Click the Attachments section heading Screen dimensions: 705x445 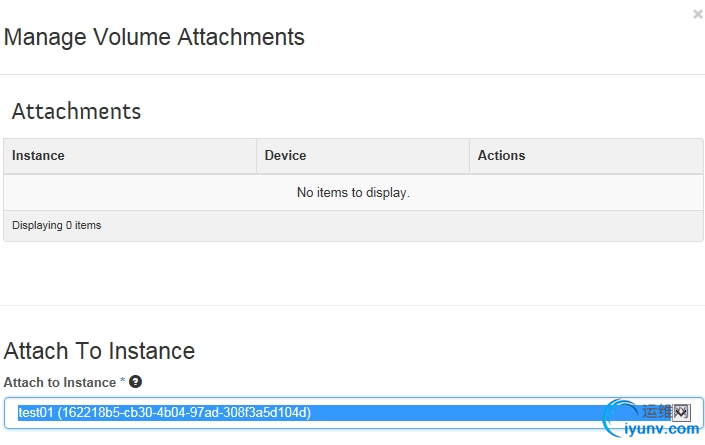coord(76,111)
